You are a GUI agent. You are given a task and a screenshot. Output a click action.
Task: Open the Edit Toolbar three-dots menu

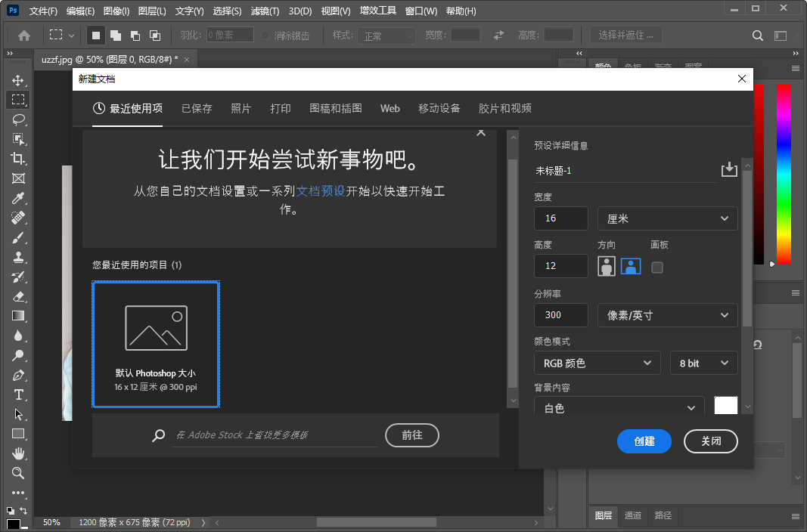[18, 493]
